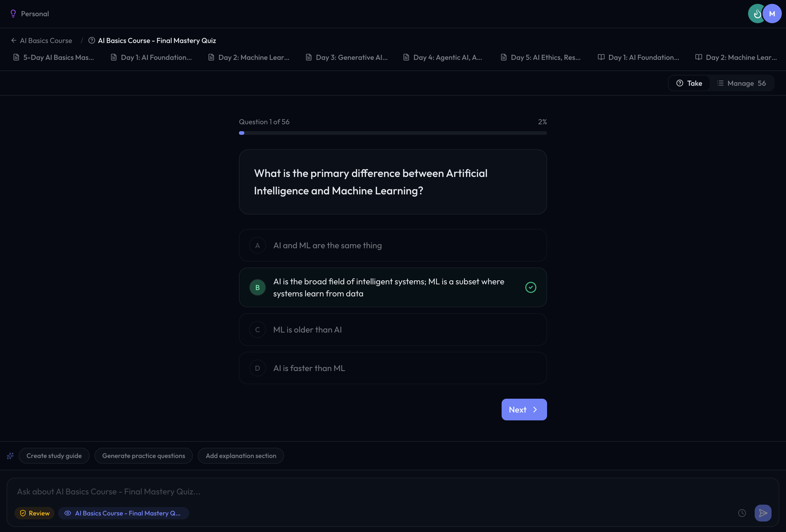
Task: Open the M user avatar menu
Action: pos(772,14)
